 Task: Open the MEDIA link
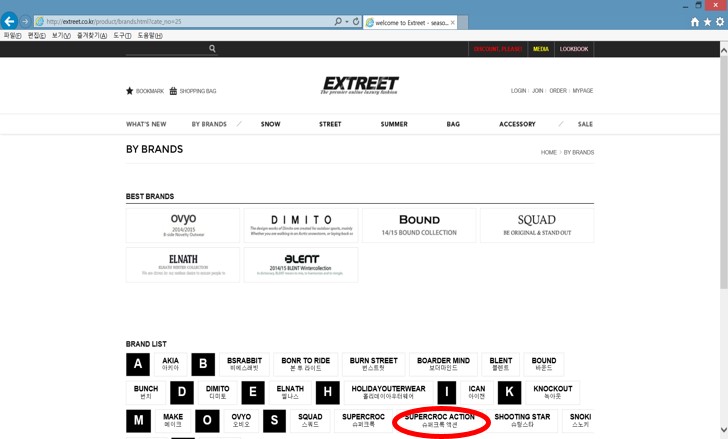click(x=540, y=49)
